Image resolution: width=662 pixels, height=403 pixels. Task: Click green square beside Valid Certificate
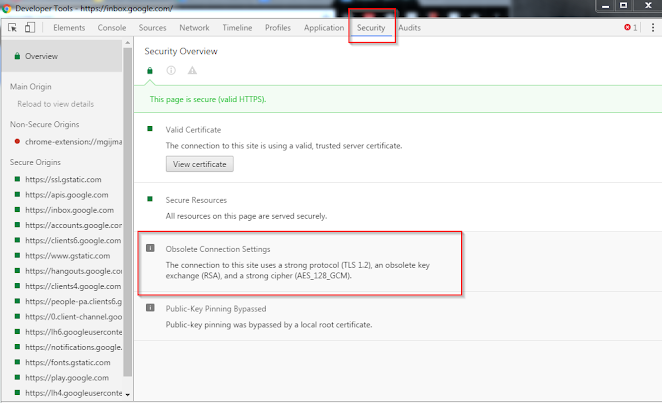coord(150,129)
